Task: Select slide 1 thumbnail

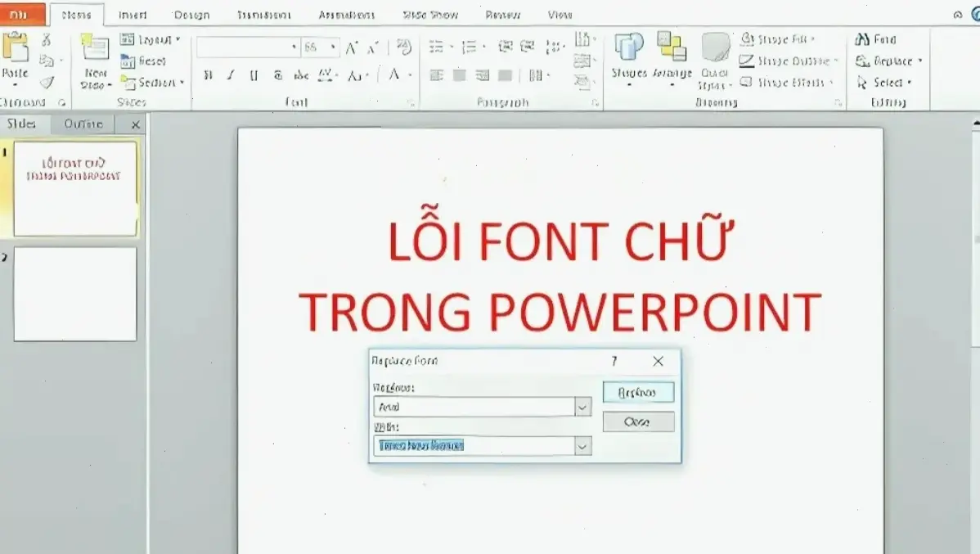Action: click(x=75, y=189)
